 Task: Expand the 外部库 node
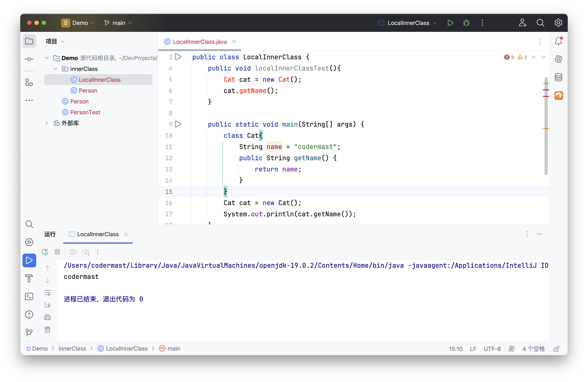(47, 123)
